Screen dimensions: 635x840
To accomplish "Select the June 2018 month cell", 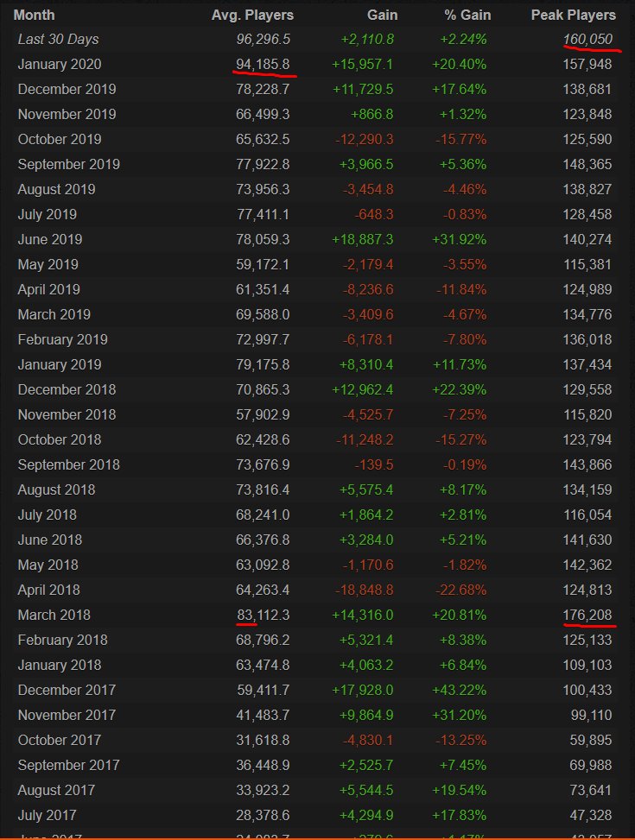I will click(x=50, y=540).
